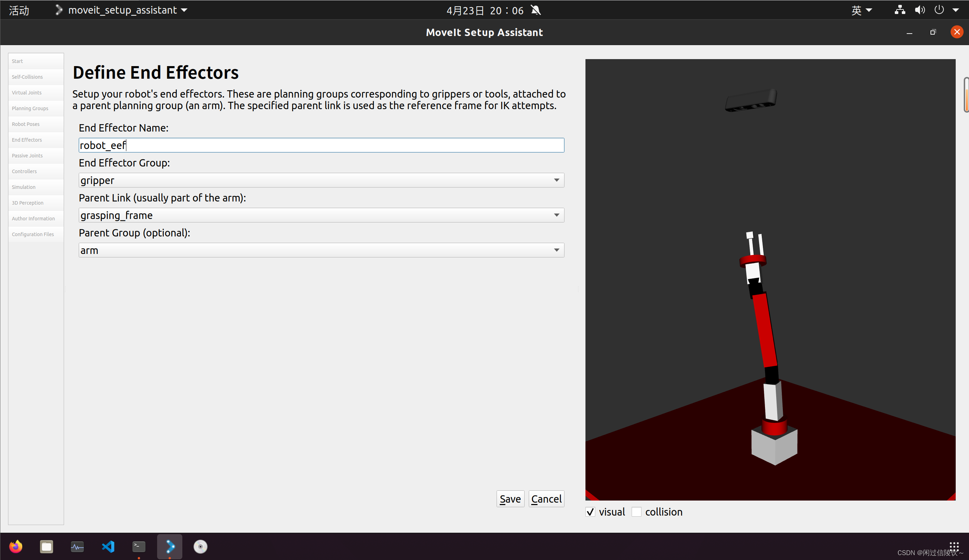This screenshot has width=969, height=560.
Task: Click the disc media icon in dock
Action: tap(200, 546)
